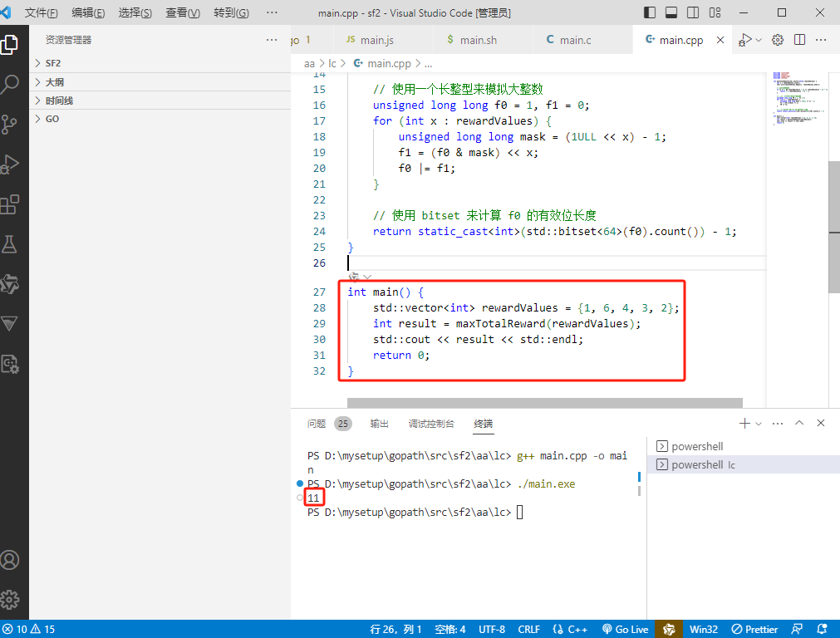Viewport: 840px width, 638px height.
Task: Split the editor right
Action: coord(800,40)
